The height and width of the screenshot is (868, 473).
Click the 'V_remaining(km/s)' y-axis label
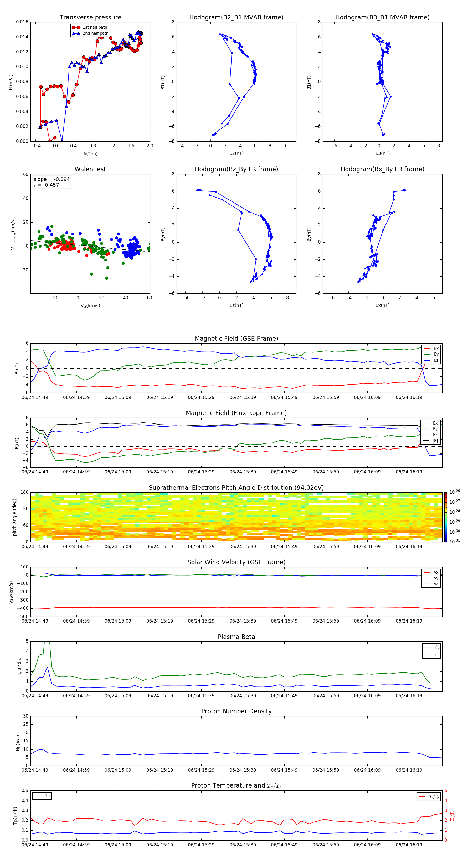tap(13, 234)
